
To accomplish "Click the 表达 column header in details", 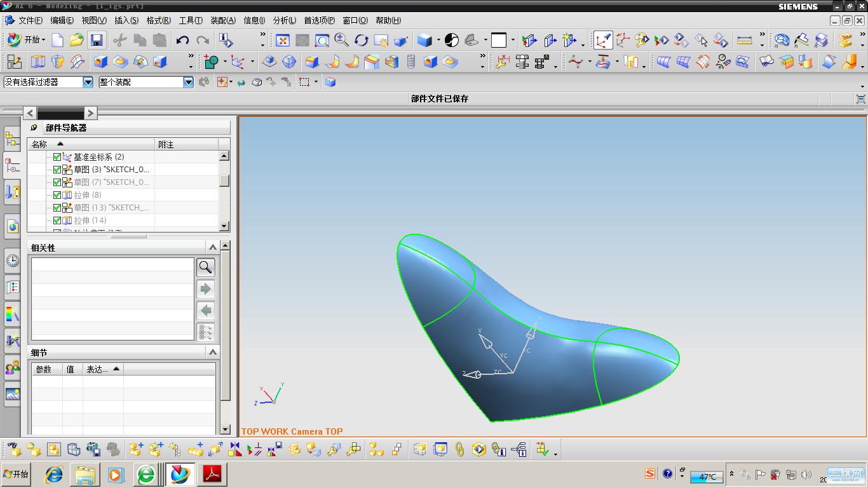I will point(103,369).
